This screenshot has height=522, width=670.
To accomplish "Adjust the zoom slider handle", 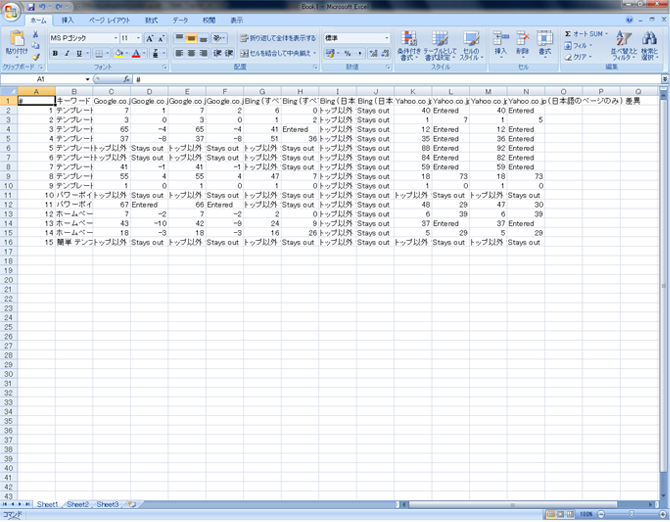I will click(631, 514).
